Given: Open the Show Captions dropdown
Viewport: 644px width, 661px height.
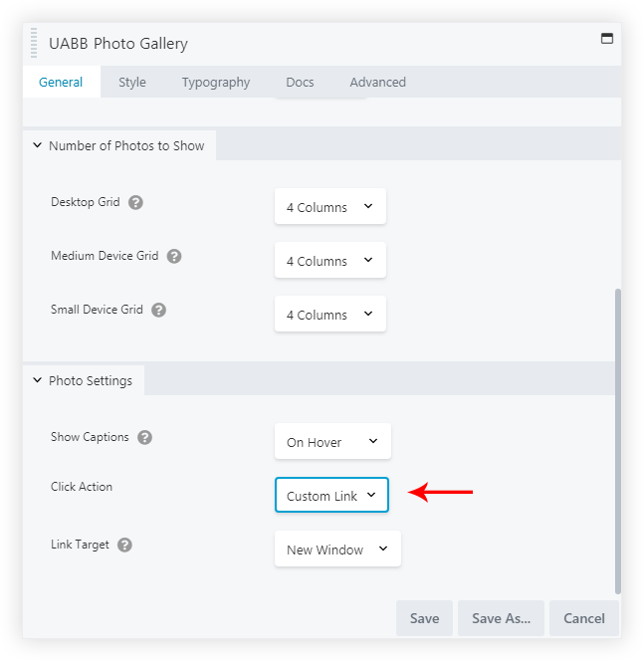Looking at the screenshot, I should pyautogui.click(x=332, y=442).
